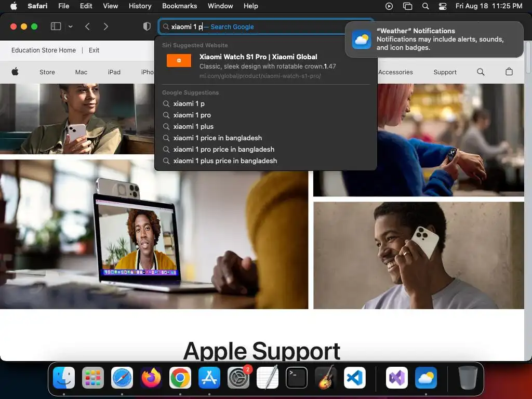
Task: Open Finder from the Dock
Action: click(x=64, y=378)
